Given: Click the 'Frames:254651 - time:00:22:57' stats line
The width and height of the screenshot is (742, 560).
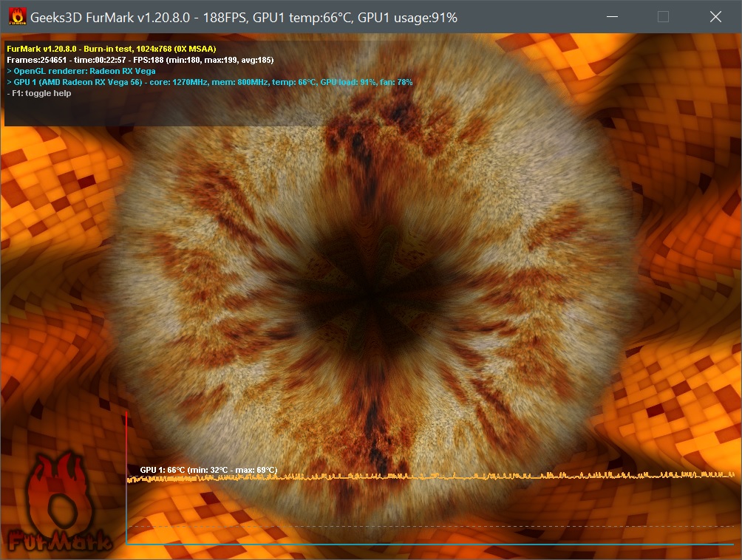Looking at the screenshot, I should [x=140, y=60].
